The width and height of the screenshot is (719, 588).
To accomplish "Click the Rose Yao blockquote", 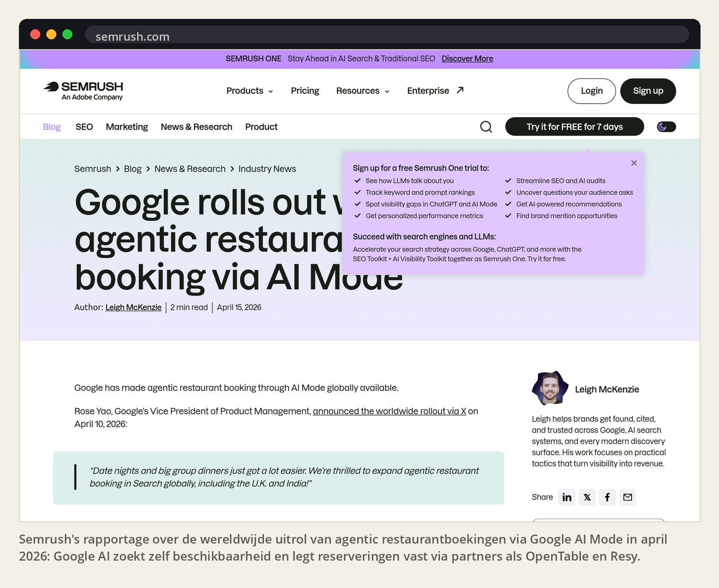I will coord(279,478).
